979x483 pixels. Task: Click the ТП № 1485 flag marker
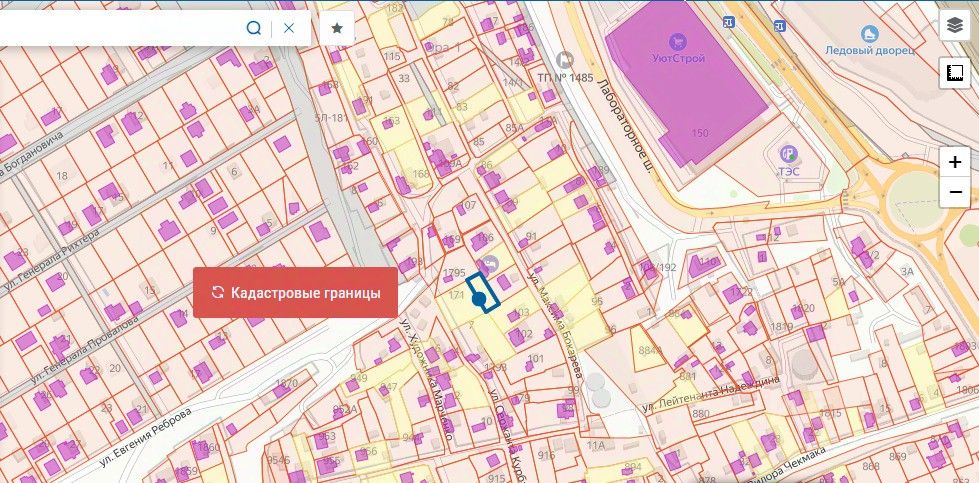coord(565,60)
